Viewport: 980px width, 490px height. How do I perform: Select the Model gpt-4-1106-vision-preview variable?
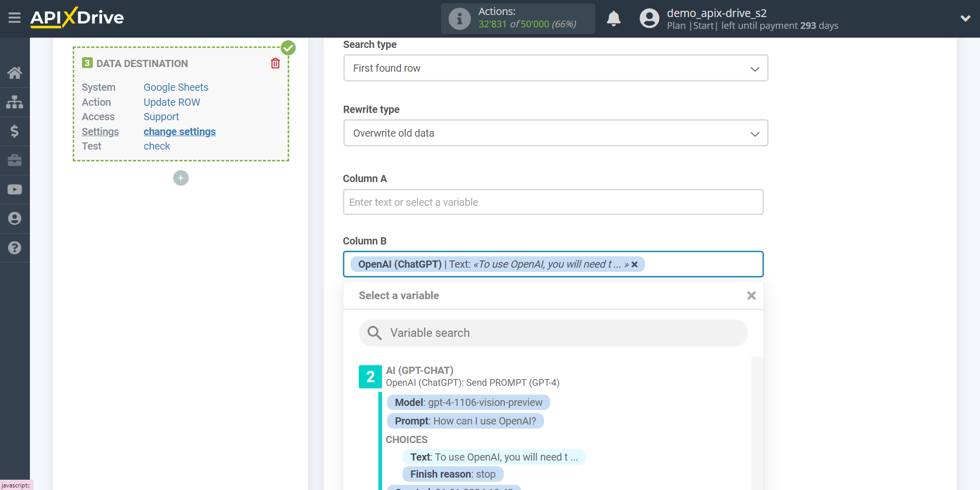pos(469,402)
